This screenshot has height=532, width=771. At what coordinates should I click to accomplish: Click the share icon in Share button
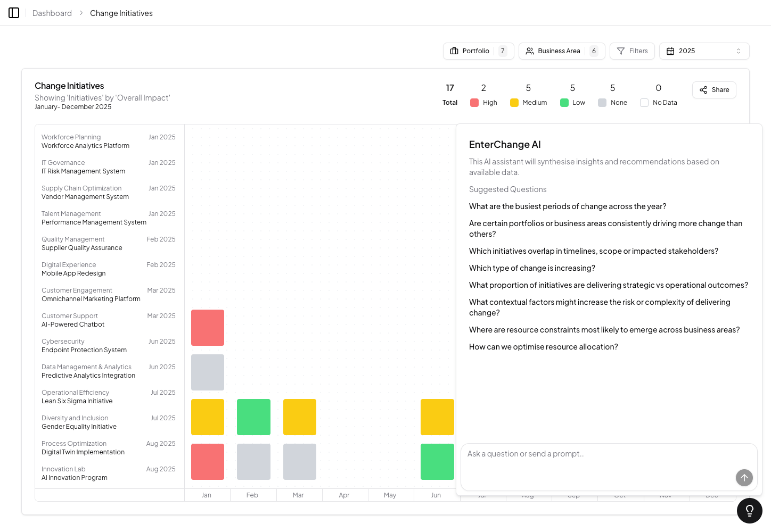(x=703, y=90)
